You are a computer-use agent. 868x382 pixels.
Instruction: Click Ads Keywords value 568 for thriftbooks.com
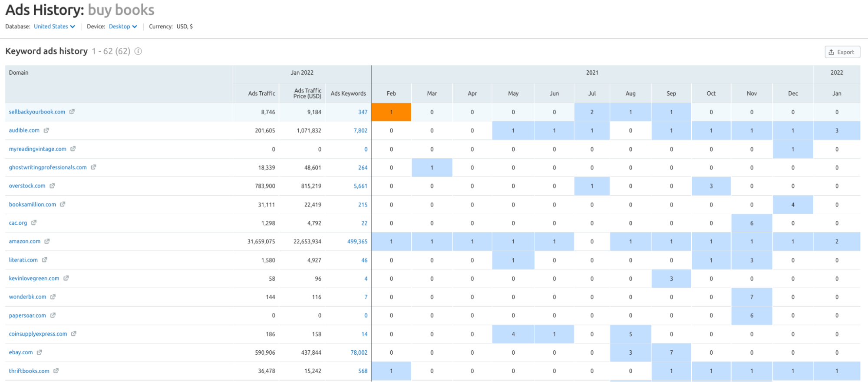tap(363, 371)
